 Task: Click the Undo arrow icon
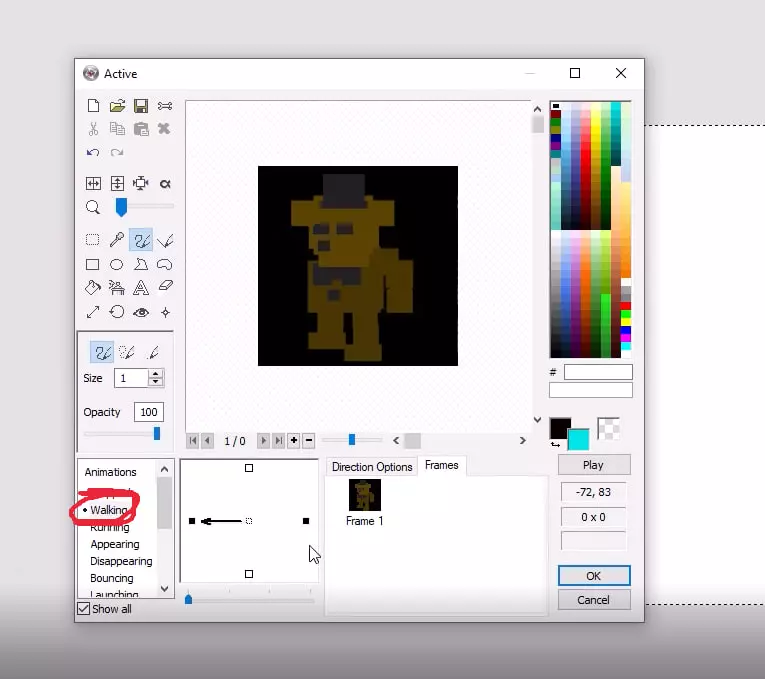pos(93,152)
